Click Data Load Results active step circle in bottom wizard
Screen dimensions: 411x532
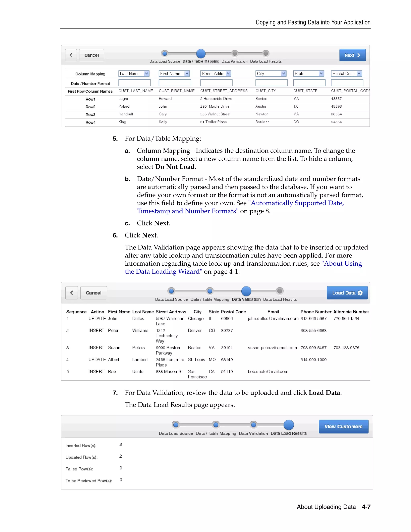pos(289,425)
